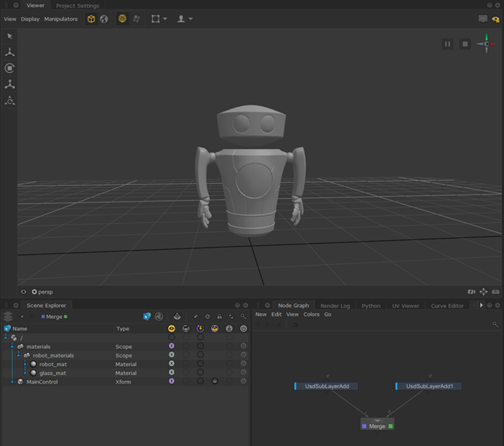Toggle visibility column for MainControl row
504x446 pixels.
pyautogui.click(x=171, y=382)
